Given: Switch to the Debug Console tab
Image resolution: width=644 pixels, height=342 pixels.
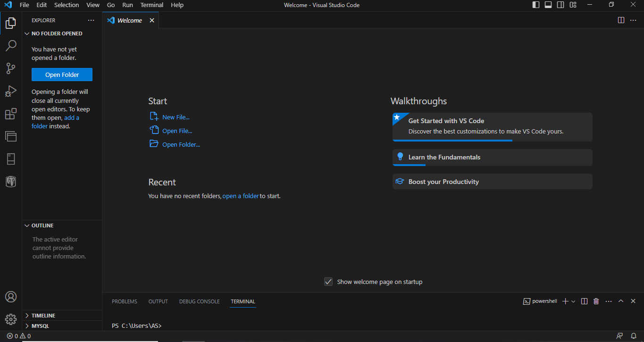Looking at the screenshot, I should [199, 301].
